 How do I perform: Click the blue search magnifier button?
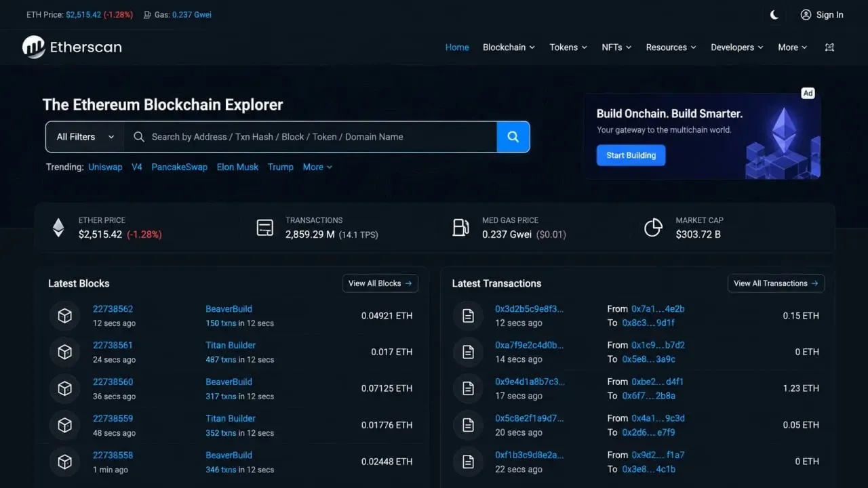click(x=513, y=137)
